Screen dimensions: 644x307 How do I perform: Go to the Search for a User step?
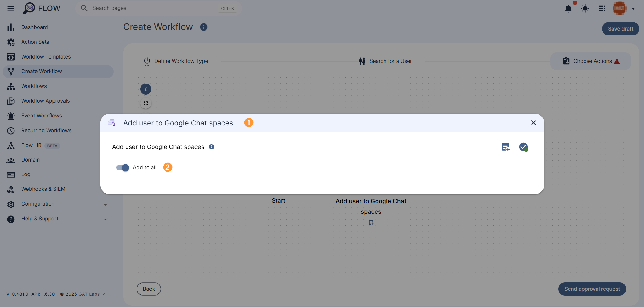(385, 61)
